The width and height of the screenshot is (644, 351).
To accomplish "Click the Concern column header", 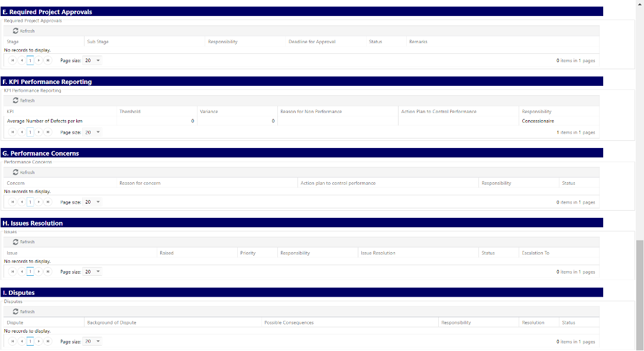I will [x=15, y=183].
